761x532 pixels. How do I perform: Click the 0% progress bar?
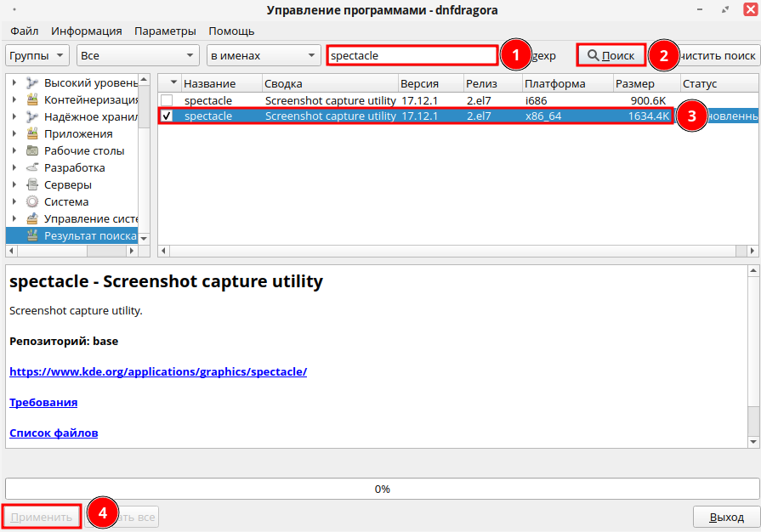[382, 489]
